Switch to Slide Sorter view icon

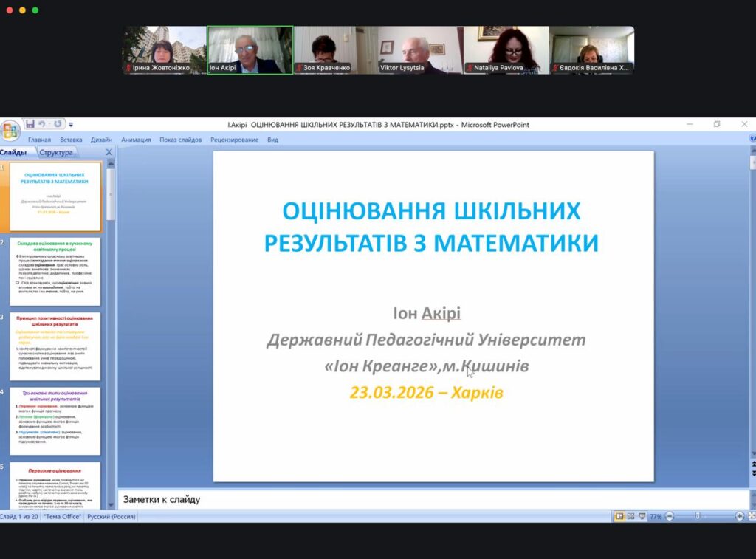[630, 517]
